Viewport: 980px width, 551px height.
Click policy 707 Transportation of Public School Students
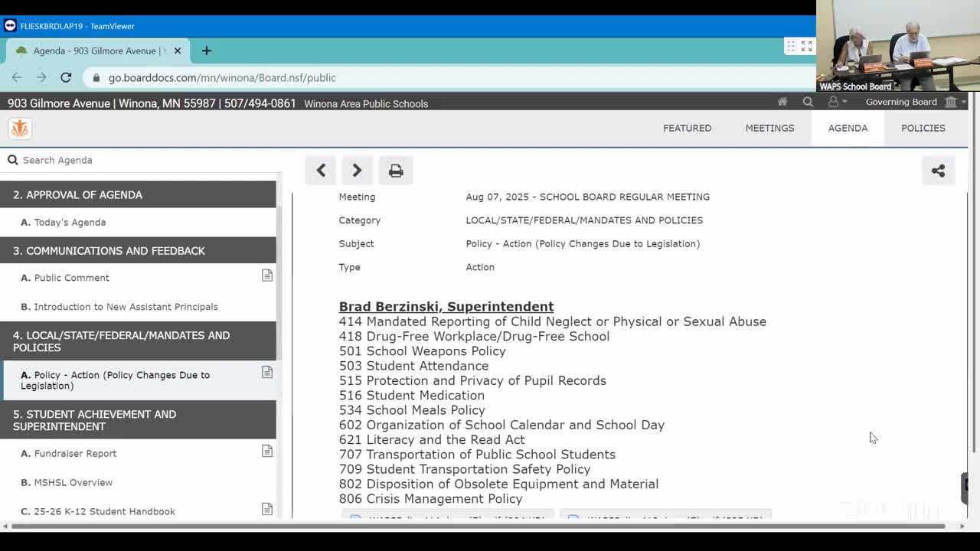coord(478,455)
